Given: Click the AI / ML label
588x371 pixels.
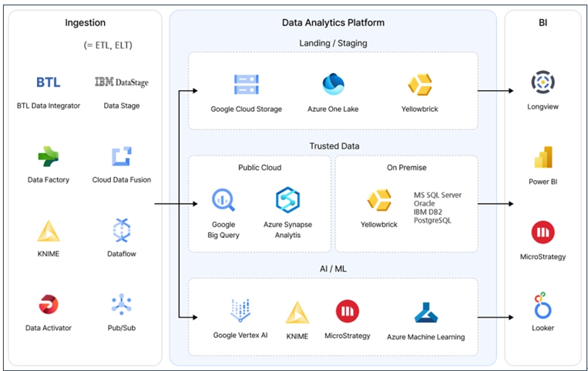Looking at the screenshot, I should [x=333, y=269].
